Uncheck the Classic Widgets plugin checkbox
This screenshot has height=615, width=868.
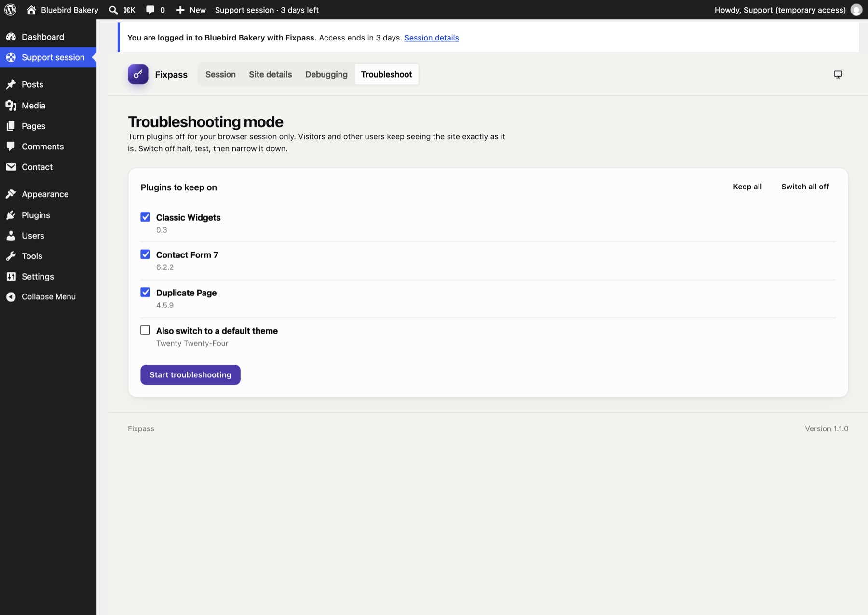145,217
